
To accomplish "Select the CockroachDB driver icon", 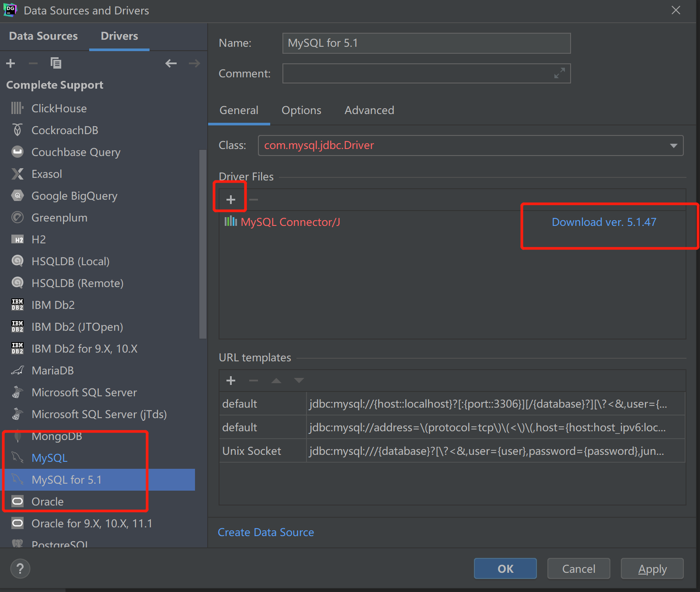I will click(17, 130).
